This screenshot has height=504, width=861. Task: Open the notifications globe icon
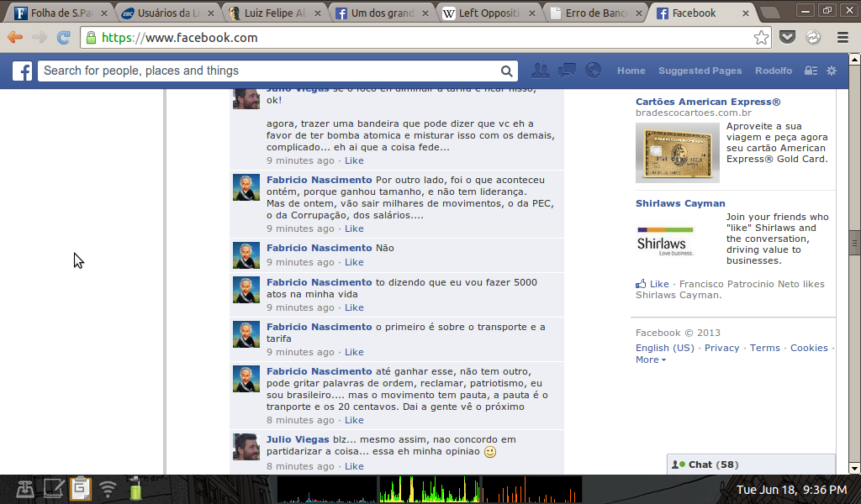pos(593,71)
